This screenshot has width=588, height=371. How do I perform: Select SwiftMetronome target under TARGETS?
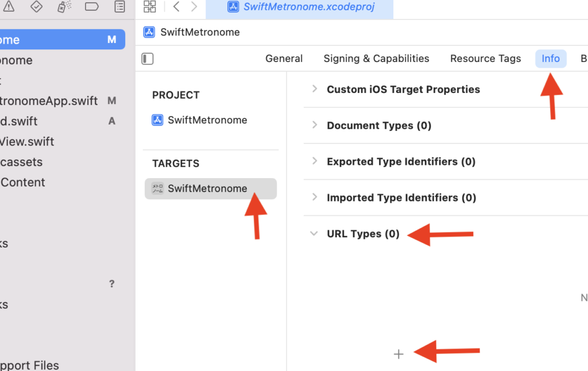[211, 189]
